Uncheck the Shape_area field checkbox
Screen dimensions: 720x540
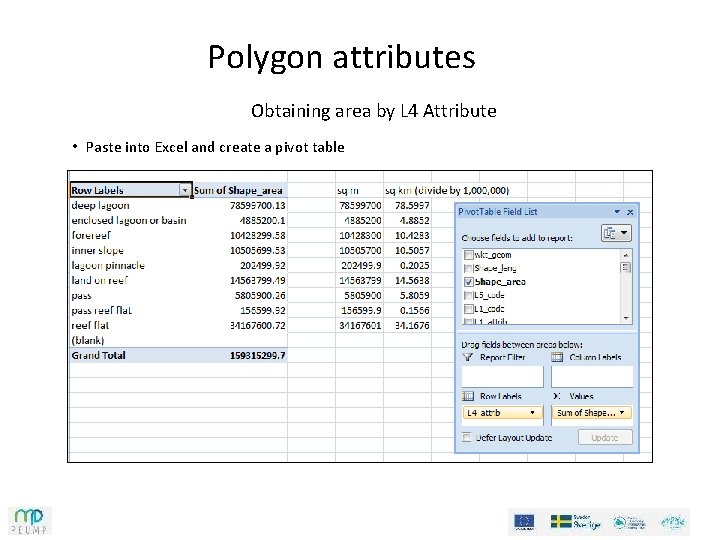point(468,281)
